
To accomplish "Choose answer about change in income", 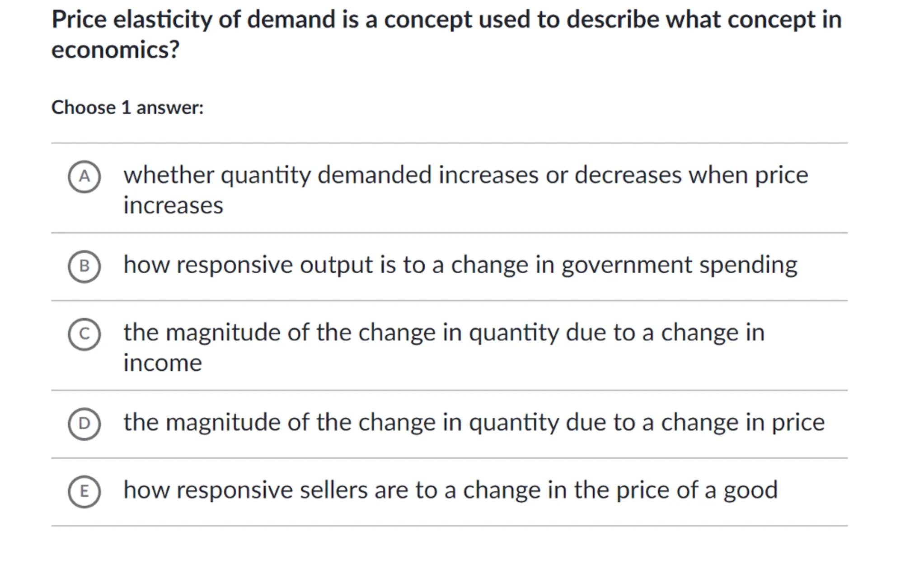I will (444, 333).
